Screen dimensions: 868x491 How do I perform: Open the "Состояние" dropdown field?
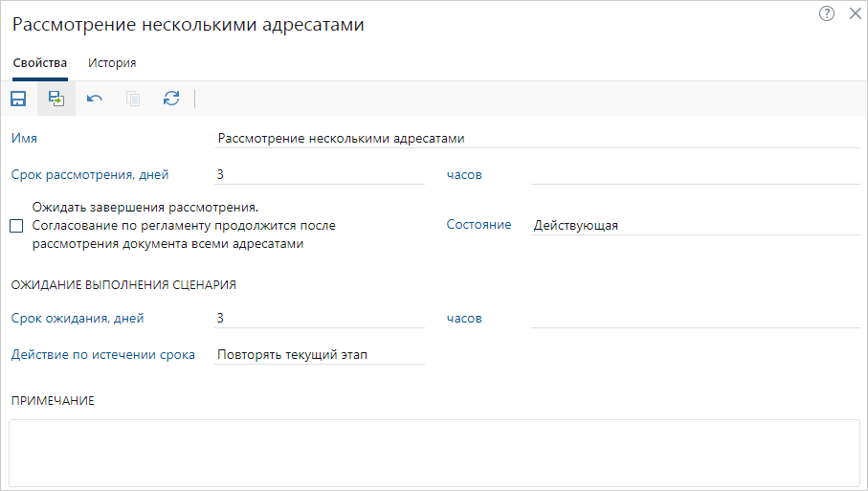(x=695, y=225)
